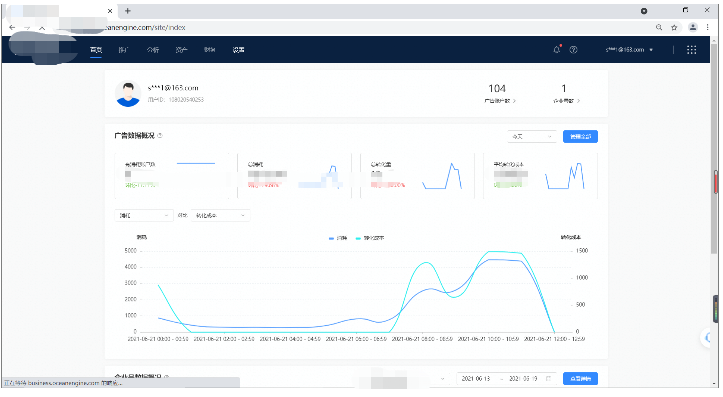This screenshot has height=397, width=723.
Task: Click info icon beside 广告数据概况 heading
Action: [160, 136]
